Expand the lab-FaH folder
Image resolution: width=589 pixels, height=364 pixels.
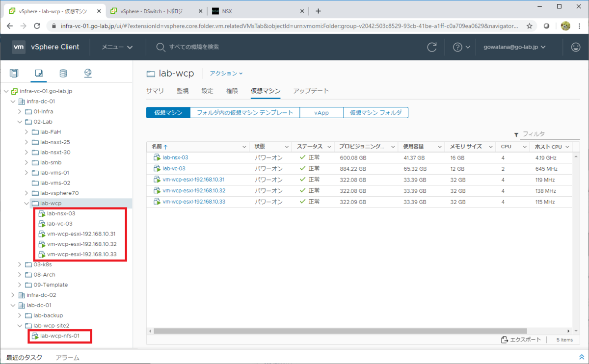[x=27, y=132]
